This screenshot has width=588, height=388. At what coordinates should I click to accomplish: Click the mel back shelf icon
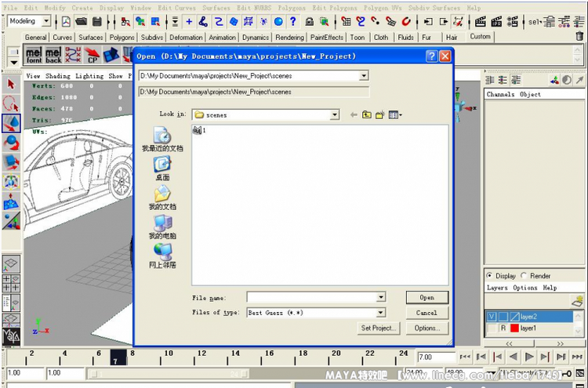[53, 55]
